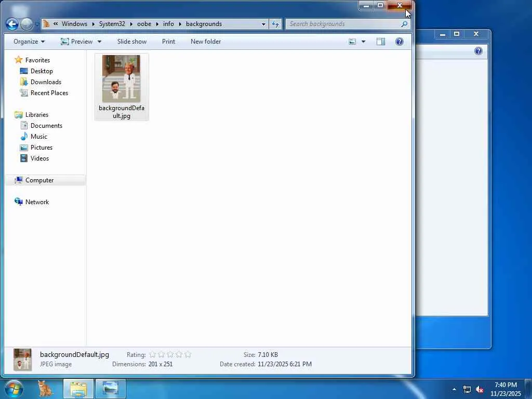The image size is (532, 399).
Task: Open the Documents library
Action: tap(46, 126)
